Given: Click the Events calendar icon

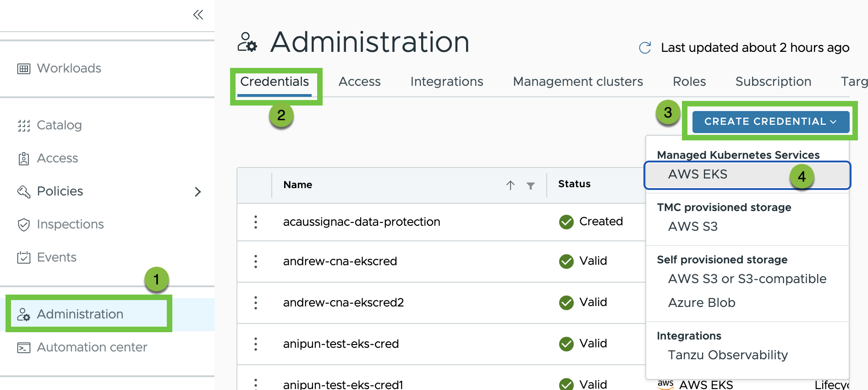Looking at the screenshot, I should point(24,257).
